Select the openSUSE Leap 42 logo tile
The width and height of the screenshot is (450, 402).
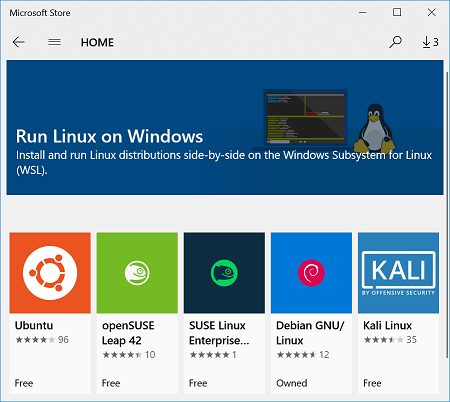[x=137, y=273]
